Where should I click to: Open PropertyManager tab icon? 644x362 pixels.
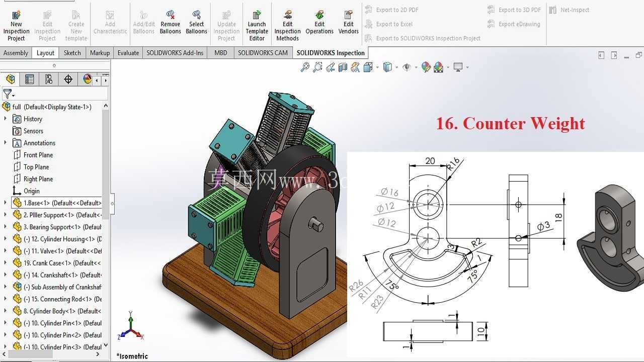[30, 79]
